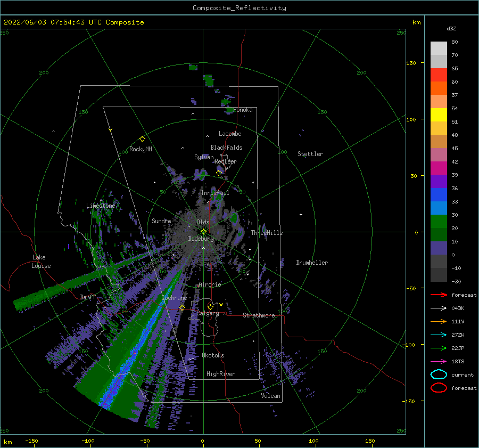Screen dimensions: 479x448
Task: Select the cyan 27ZW arrow legend icon
Action: coord(439,335)
